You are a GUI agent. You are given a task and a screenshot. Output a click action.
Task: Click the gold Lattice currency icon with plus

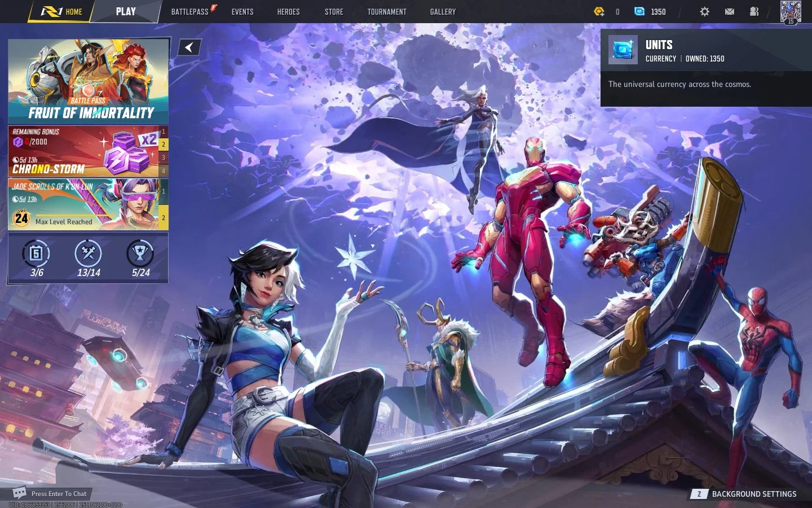(x=599, y=11)
